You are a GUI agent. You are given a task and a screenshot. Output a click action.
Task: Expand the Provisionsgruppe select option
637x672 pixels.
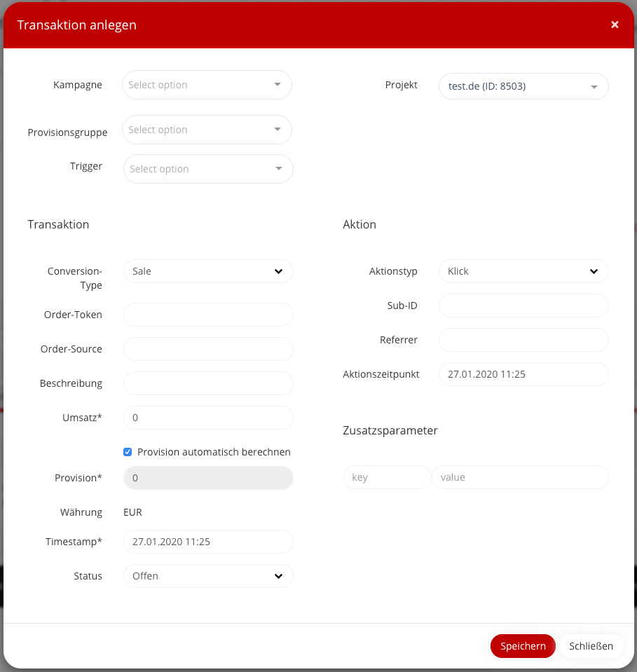click(x=207, y=130)
